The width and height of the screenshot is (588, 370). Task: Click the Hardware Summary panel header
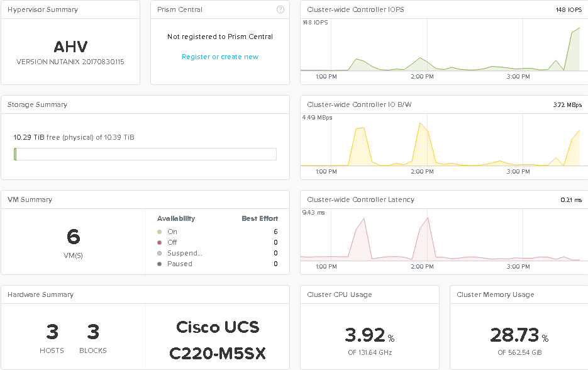point(40,294)
